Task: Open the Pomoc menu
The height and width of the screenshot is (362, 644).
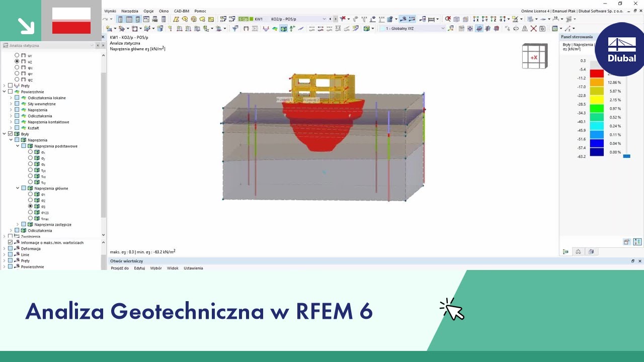Action: tap(200, 11)
